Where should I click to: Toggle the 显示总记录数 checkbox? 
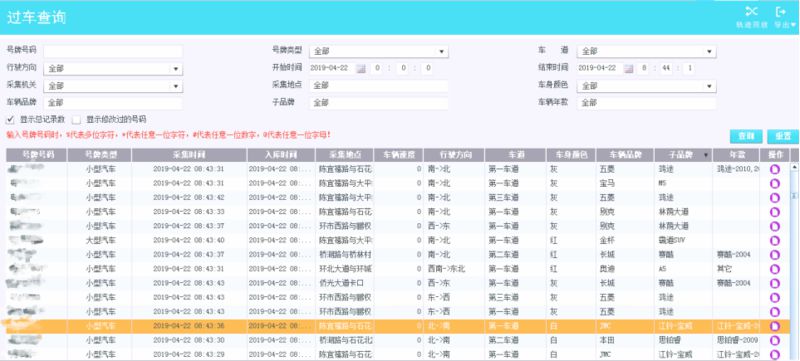(10, 120)
